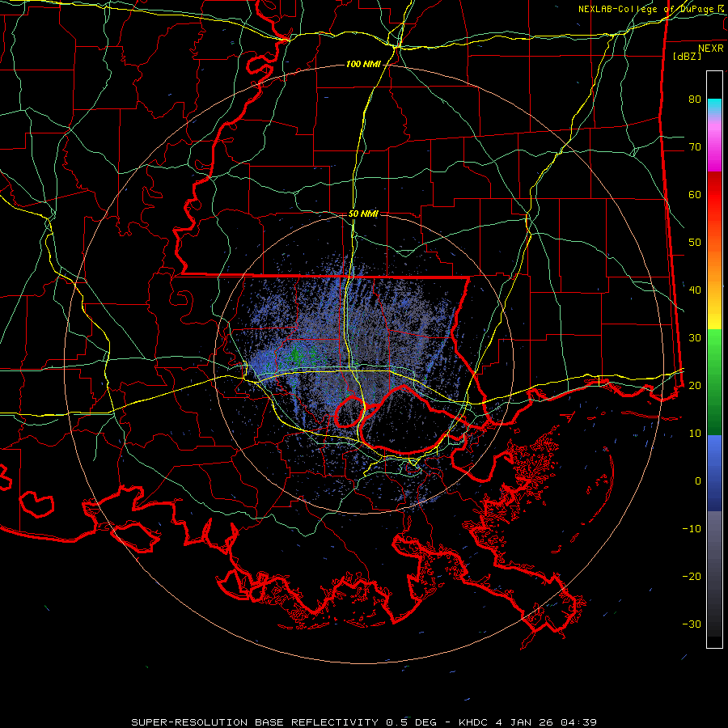The width and height of the screenshot is (728, 728).
Task: Click the green segment of the color bar
Action: tap(714, 382)
